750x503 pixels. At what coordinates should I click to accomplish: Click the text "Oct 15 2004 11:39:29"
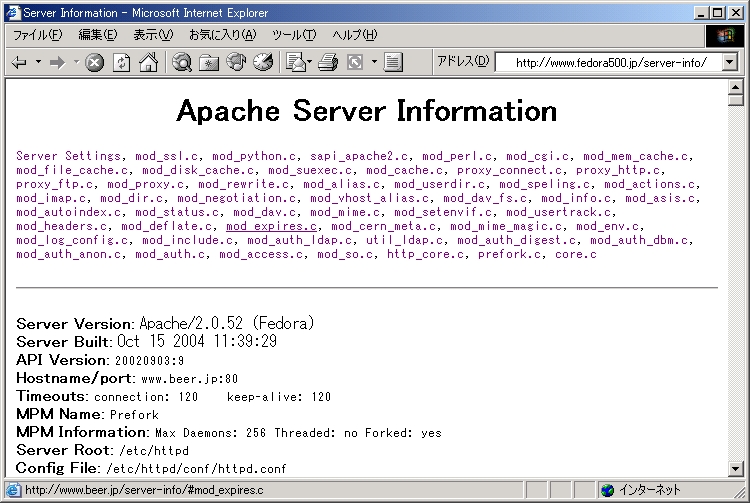point(197,341)
